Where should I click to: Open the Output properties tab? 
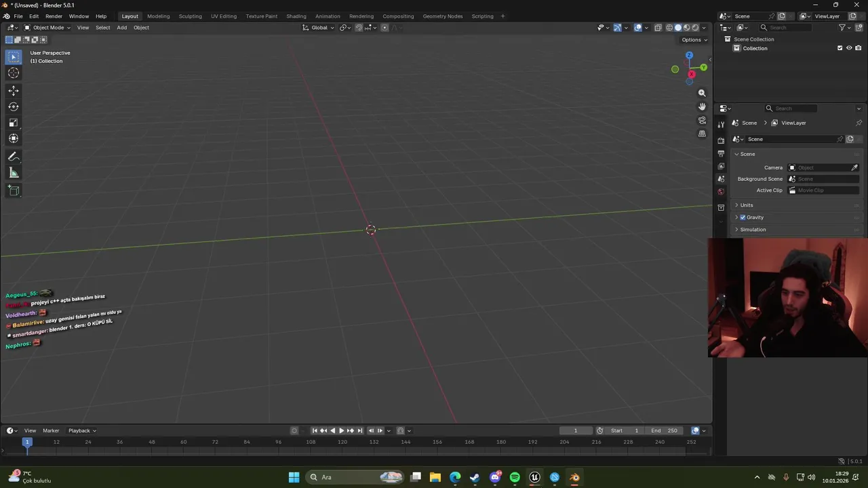pos(721,153)
